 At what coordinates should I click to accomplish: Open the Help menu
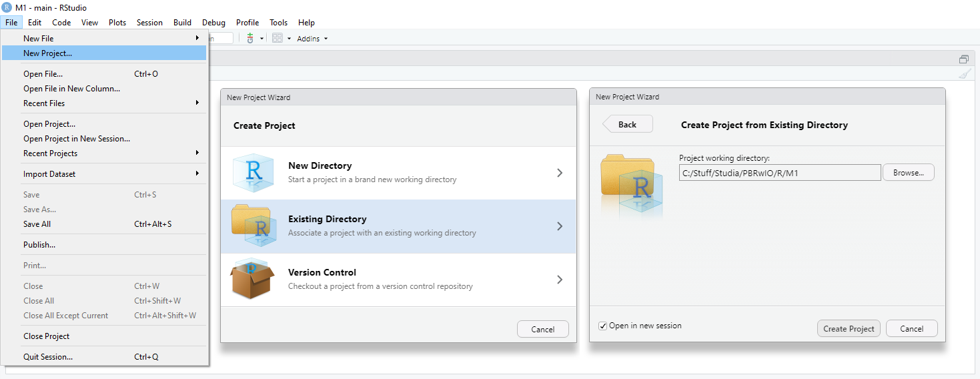tap(306, 22)
